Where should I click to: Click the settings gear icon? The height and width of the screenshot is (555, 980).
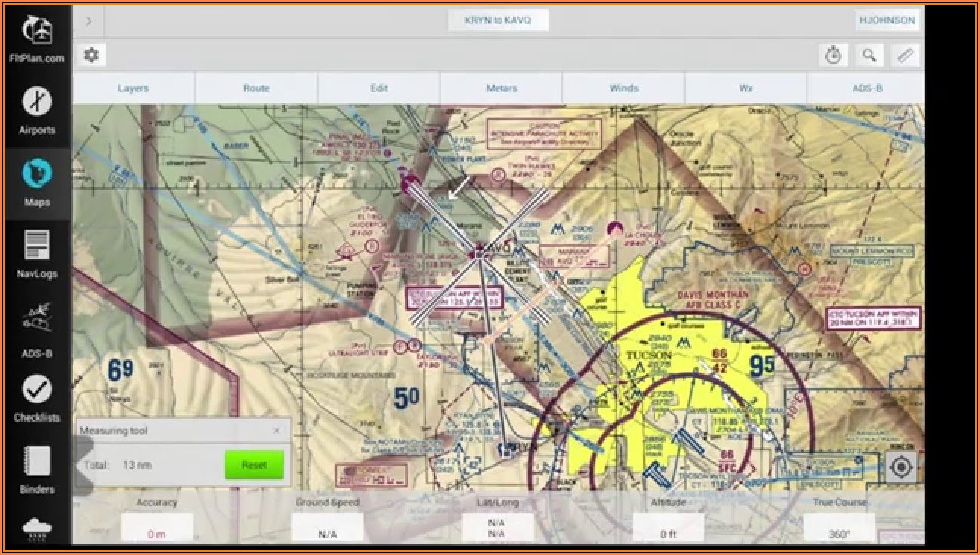pos(91,55)
